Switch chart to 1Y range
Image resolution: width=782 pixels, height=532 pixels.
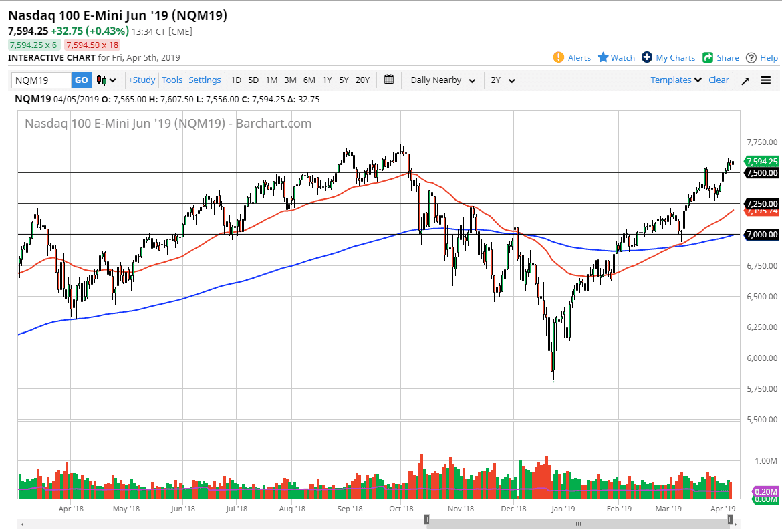[x=327, y=80]
